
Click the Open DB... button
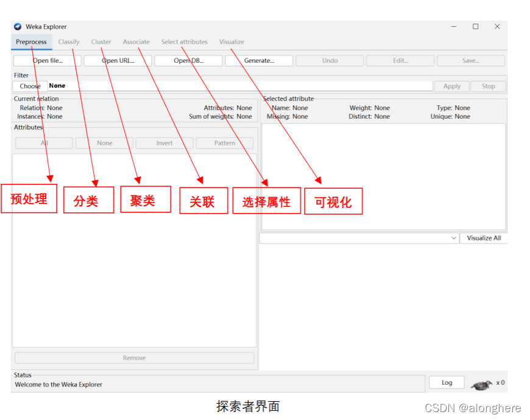click(188, 61)
